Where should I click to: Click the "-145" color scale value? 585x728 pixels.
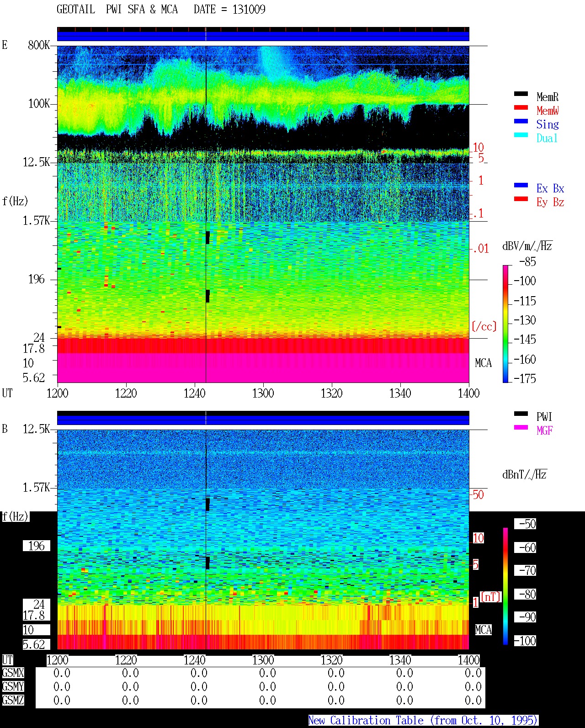click(525, 340)
